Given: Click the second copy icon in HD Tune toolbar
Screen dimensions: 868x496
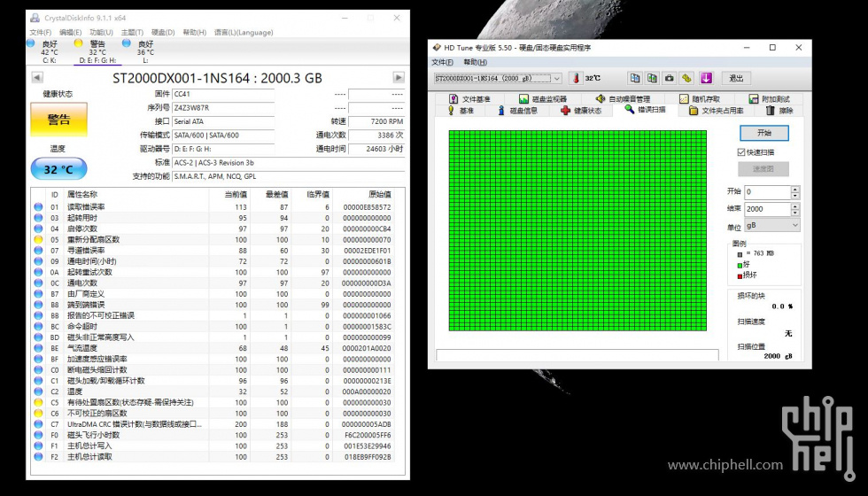Looking at the screenshot, I should pos(652,78).
